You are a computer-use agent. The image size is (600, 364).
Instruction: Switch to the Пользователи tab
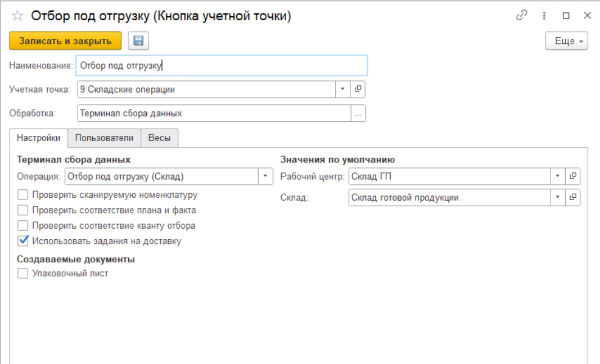point(104,138)
